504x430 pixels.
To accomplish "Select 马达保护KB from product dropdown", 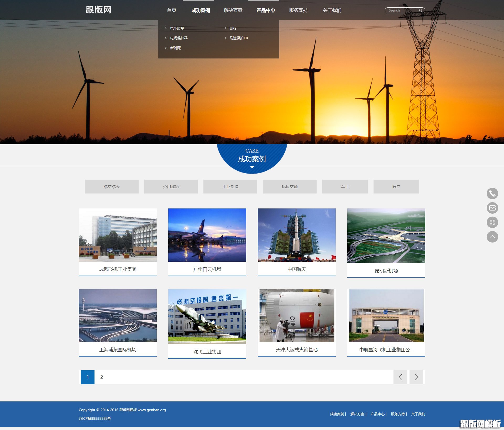I will pyautogui.click(x=238, y=38).
